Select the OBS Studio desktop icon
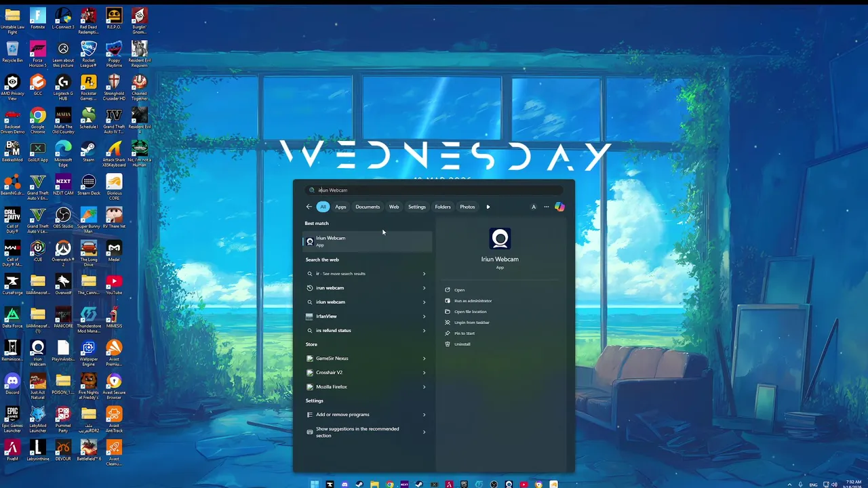The image size is (868, 488). pyautogui.click(x=63, y=218)
